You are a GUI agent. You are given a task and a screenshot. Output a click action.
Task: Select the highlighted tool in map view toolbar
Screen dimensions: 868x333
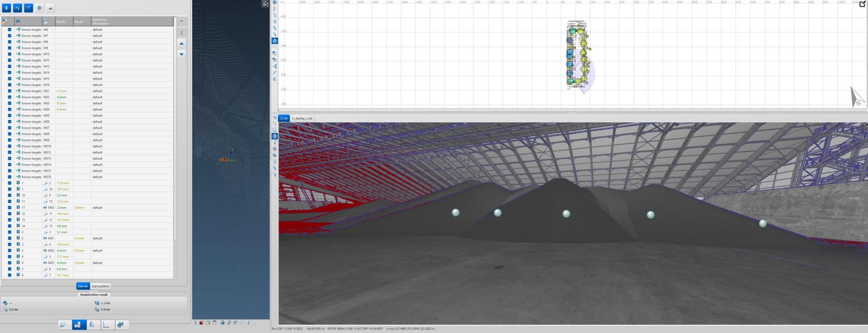click(274, 41)
